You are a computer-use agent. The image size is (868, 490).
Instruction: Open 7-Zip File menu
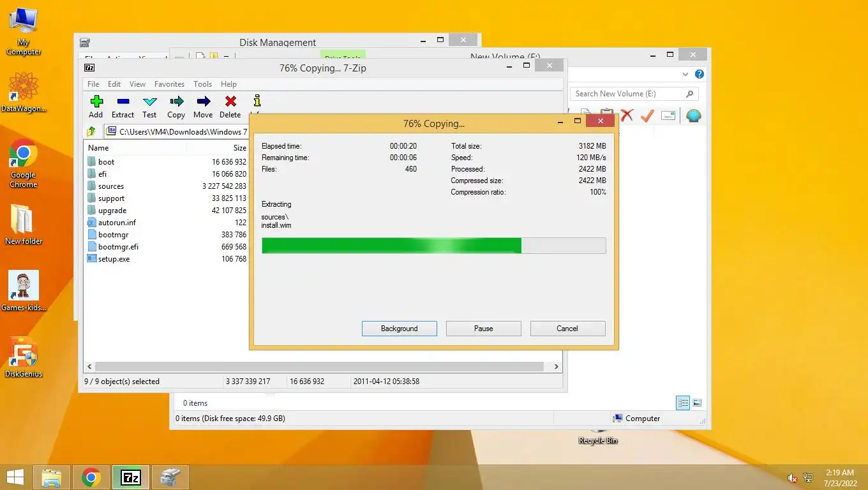tap(93, 84)
